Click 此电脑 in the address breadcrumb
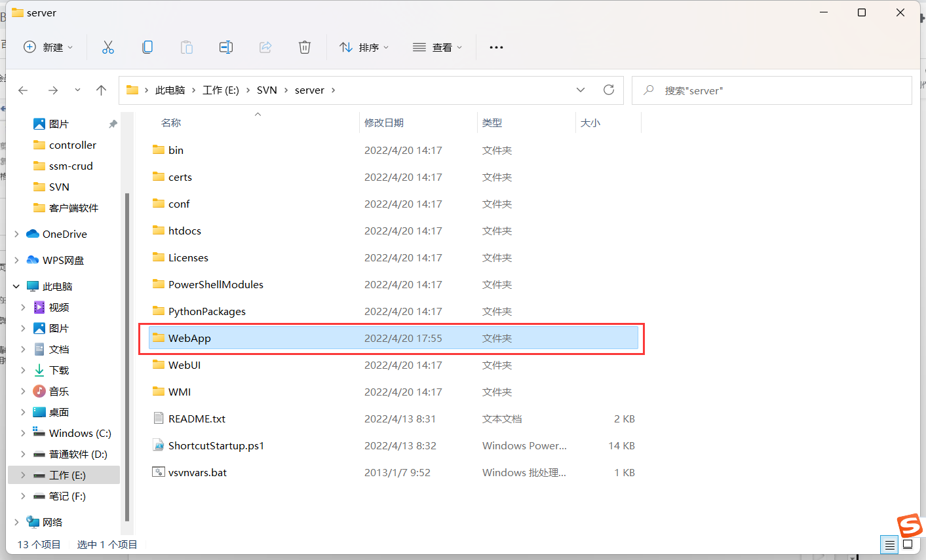Screen dimensions: 926x560 point(170,90)
